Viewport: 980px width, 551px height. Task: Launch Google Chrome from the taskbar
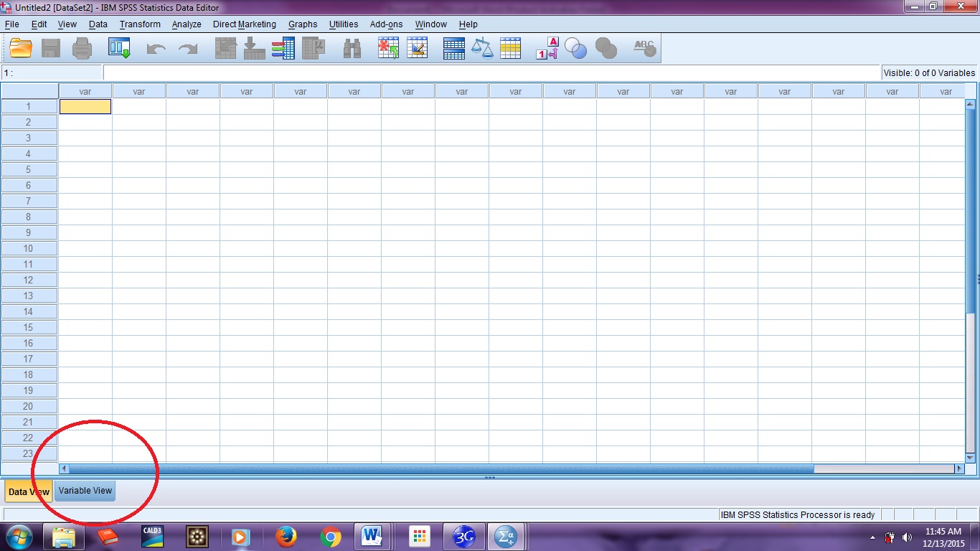click(x=331, y=537)
